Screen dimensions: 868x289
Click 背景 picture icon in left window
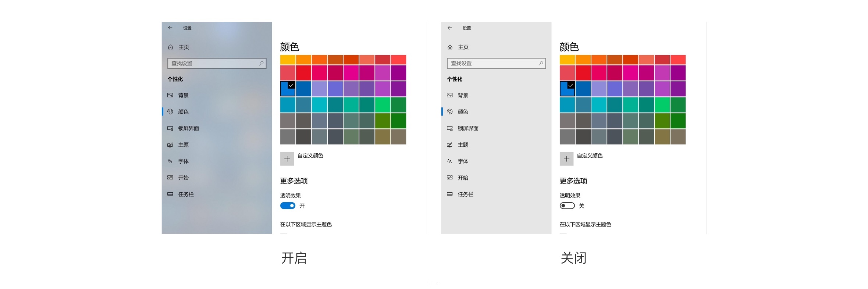point(170,95)
